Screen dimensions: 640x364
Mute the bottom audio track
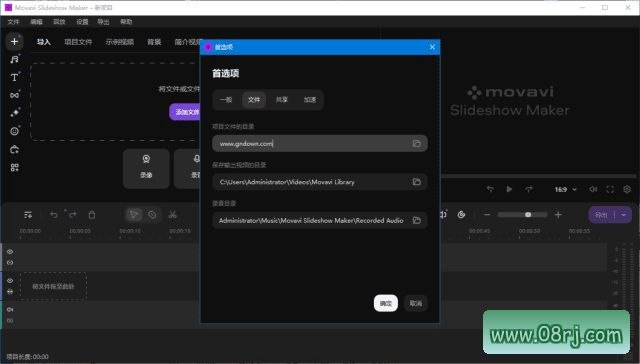click(10, 310)
